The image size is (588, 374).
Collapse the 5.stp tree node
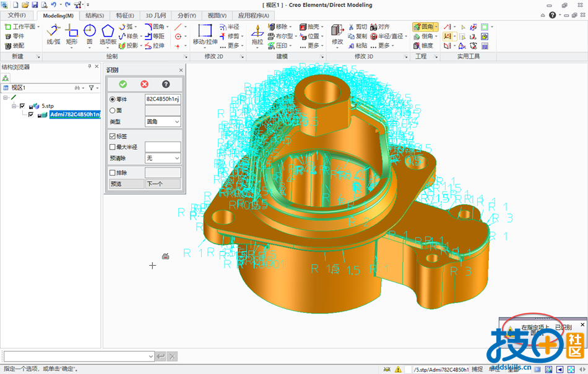point(14,106)
